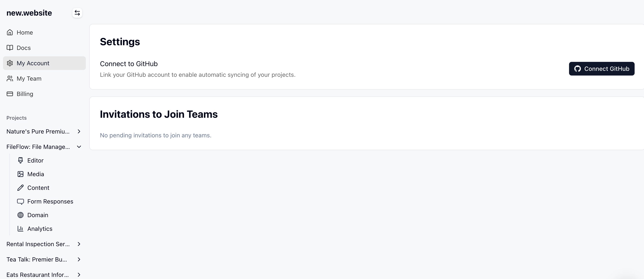Click the My Team people icon
This screenshot has height=279, width=644.
pyautogui.click(x=10, y=78)
